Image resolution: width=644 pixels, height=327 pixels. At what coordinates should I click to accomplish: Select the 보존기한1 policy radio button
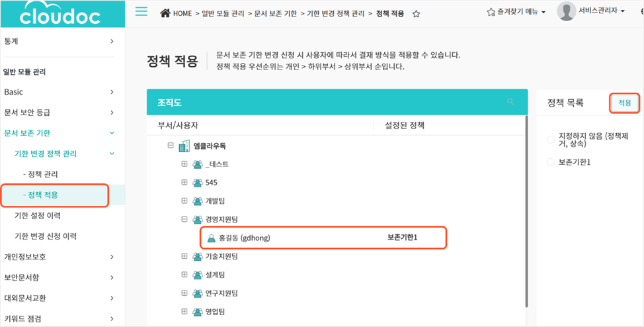[551, 162]
